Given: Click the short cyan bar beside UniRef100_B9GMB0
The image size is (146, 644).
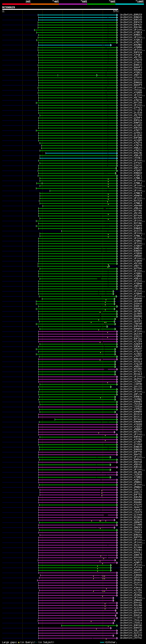Looking at the screenshot, I should [75, 45].
